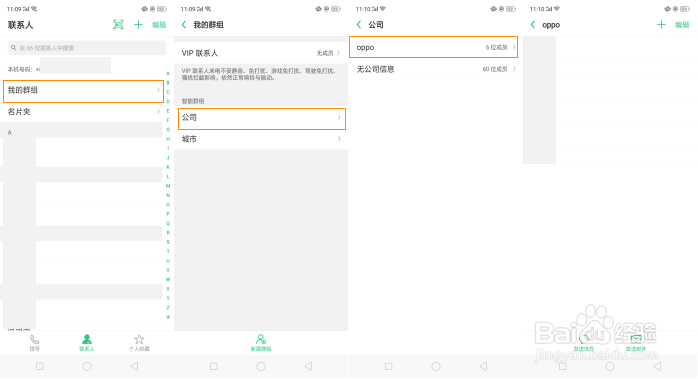The image size is (698, 379).
Task: Click the 60 位成员 count text
Action: 495,69
